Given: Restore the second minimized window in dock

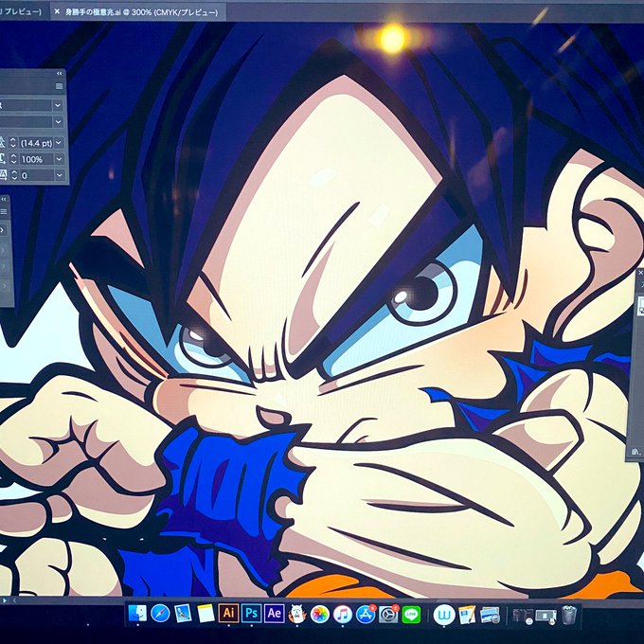Looking at the screenshot, I should [546, 616].
